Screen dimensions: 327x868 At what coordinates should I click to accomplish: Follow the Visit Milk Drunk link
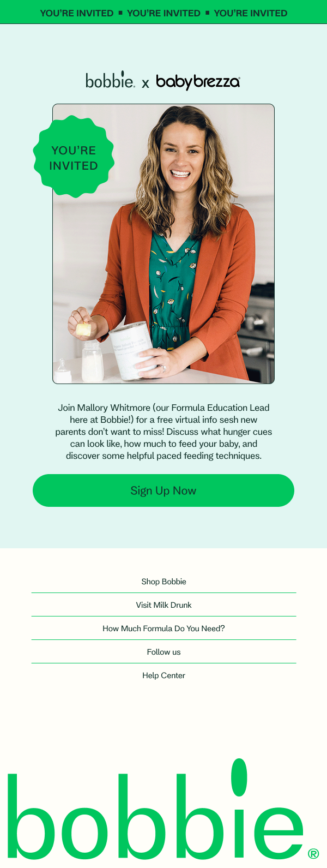click(163, 605)
